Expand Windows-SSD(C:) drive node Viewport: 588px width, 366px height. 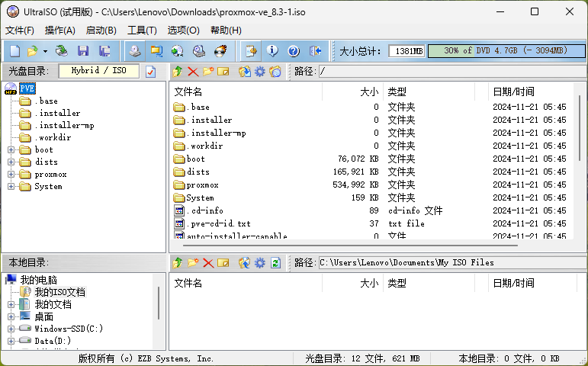pos(11,329)
